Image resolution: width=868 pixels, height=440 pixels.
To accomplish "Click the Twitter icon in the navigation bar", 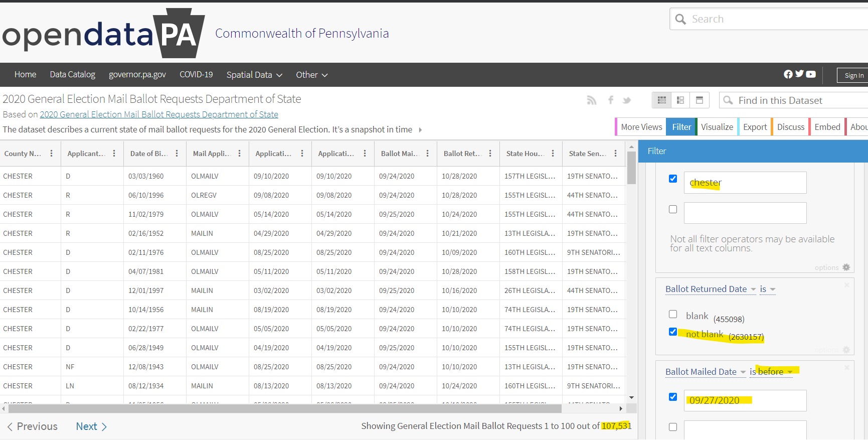I will point(799,74).
